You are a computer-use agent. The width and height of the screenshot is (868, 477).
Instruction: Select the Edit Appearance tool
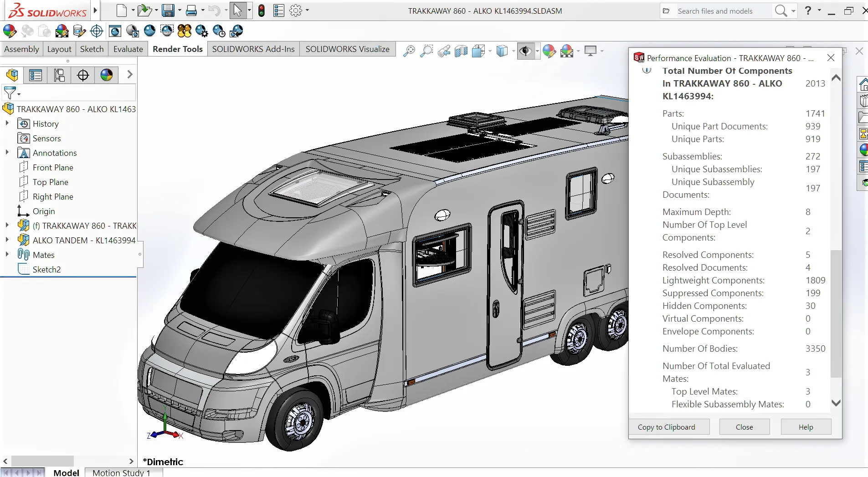[9, 31]
